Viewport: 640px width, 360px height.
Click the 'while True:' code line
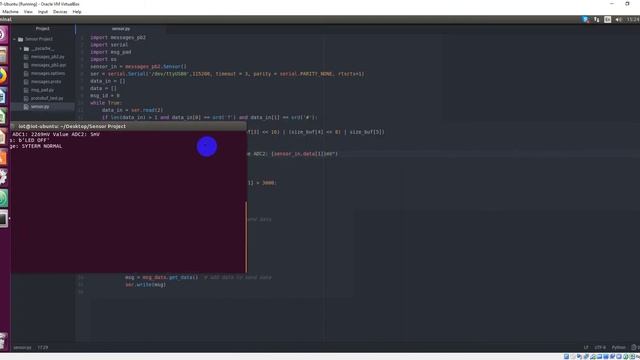click(x=105, y=103)
